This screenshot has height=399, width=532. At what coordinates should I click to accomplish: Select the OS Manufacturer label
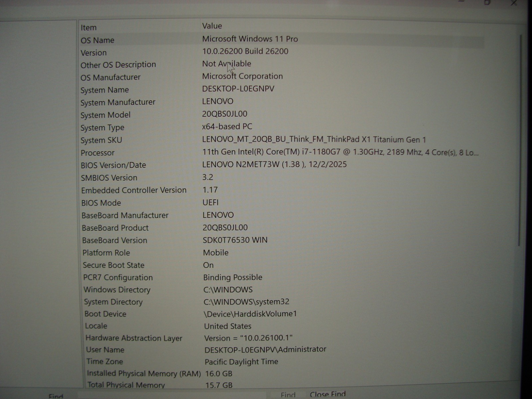point(110,77)
